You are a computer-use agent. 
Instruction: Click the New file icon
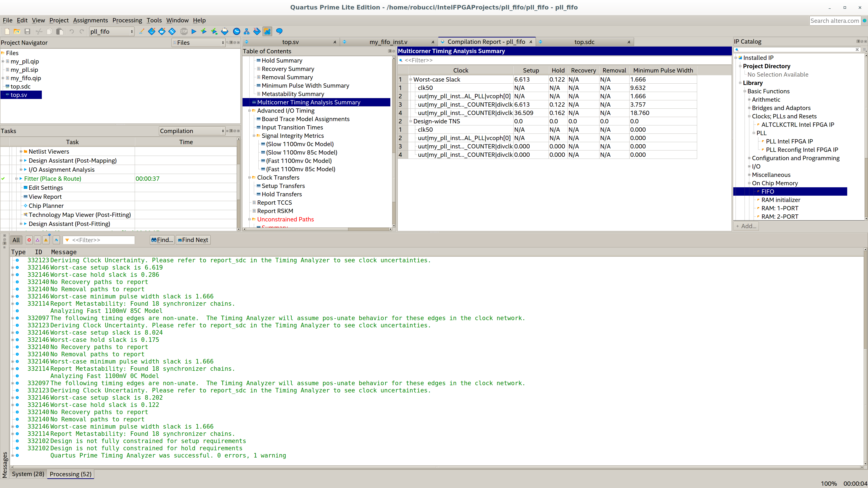pos(7,31)
